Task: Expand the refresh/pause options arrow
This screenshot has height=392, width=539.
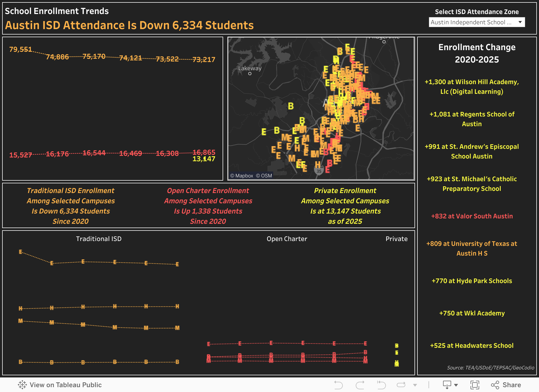Action: point(415,385)
